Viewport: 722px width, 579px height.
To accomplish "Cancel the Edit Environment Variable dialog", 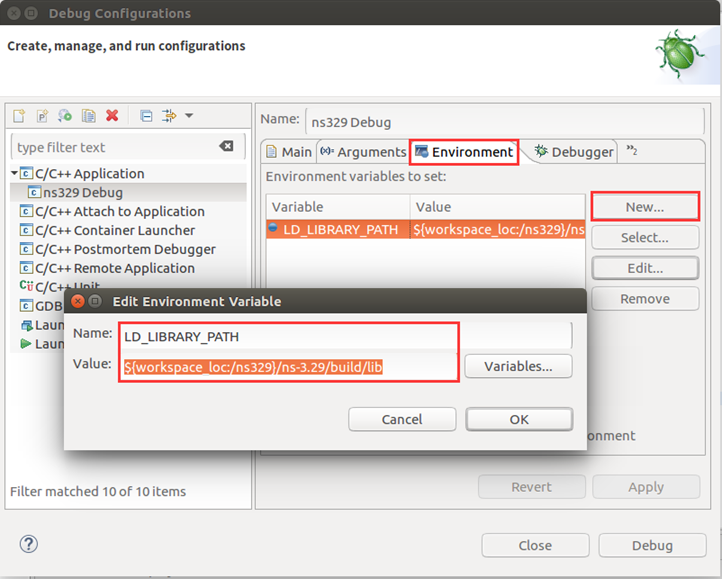I will click(402, 419).
